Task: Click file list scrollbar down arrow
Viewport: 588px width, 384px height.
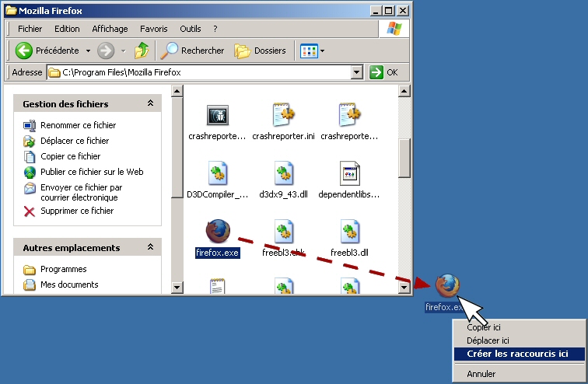Action: tap(404, 288)
